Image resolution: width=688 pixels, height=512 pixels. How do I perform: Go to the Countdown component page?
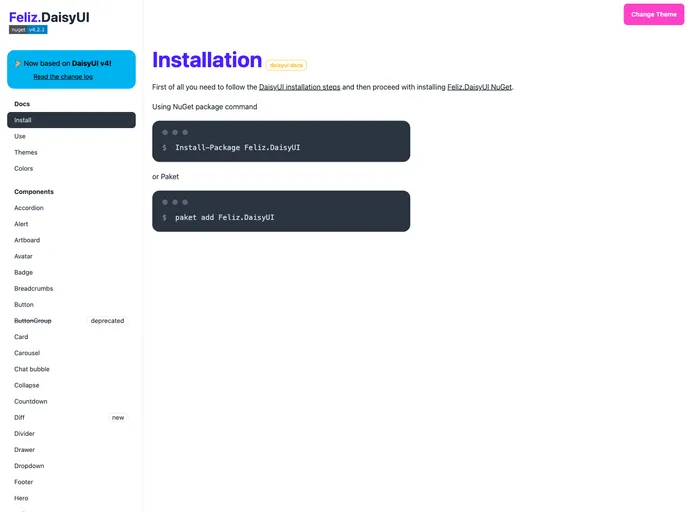[31, 401]
